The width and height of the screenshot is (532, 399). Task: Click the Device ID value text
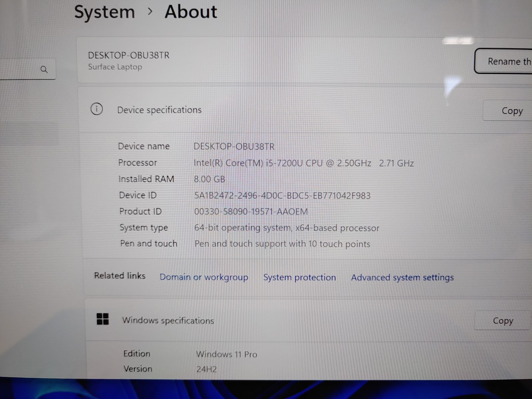282,195
